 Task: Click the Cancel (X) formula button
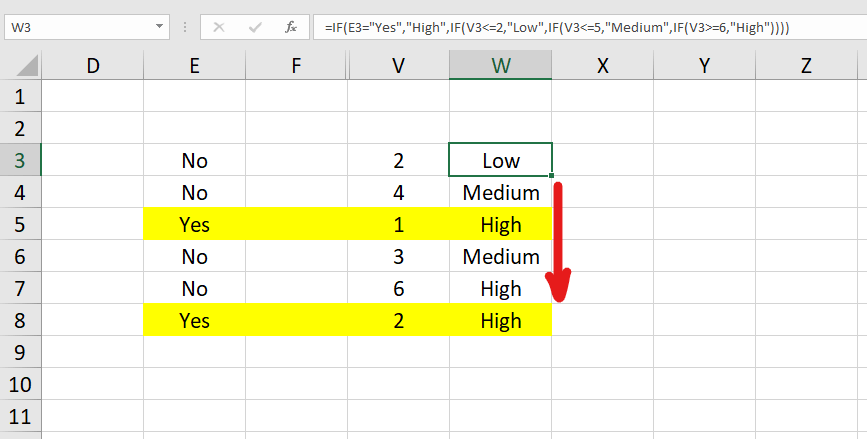point(219,27)
